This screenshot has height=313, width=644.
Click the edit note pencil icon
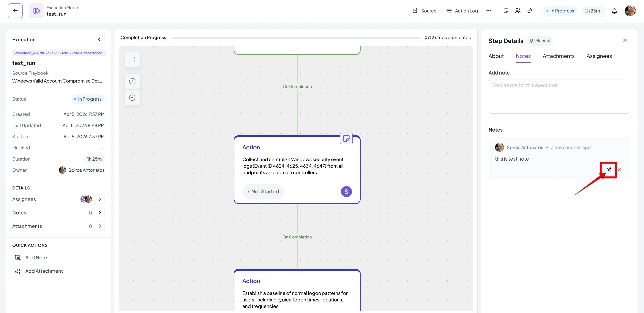point(609,170)
